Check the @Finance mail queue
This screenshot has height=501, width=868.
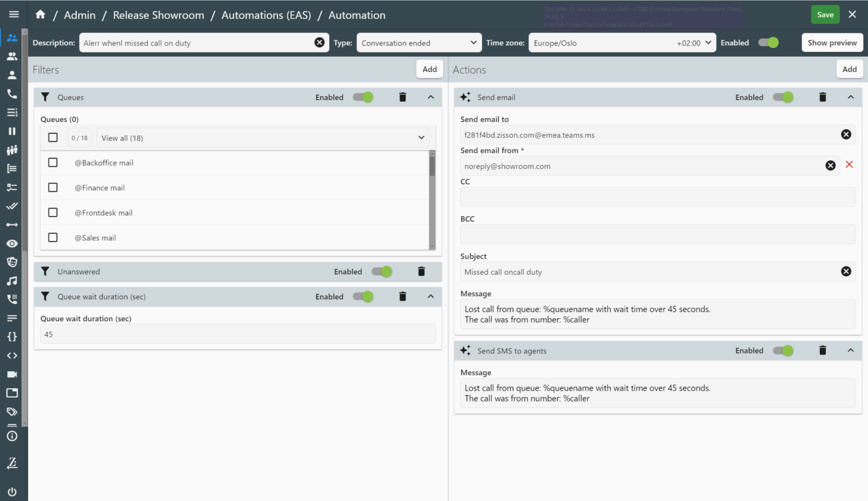point(53,188)
